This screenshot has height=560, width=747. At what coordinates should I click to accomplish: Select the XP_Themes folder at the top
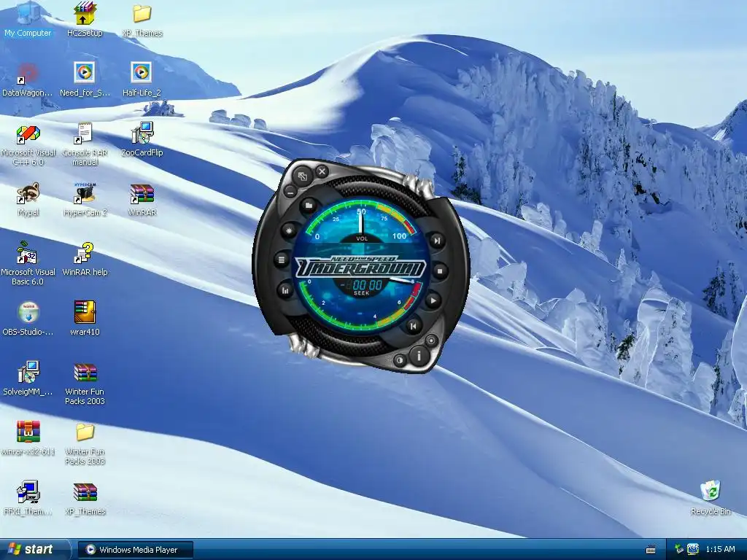[142, 20]
